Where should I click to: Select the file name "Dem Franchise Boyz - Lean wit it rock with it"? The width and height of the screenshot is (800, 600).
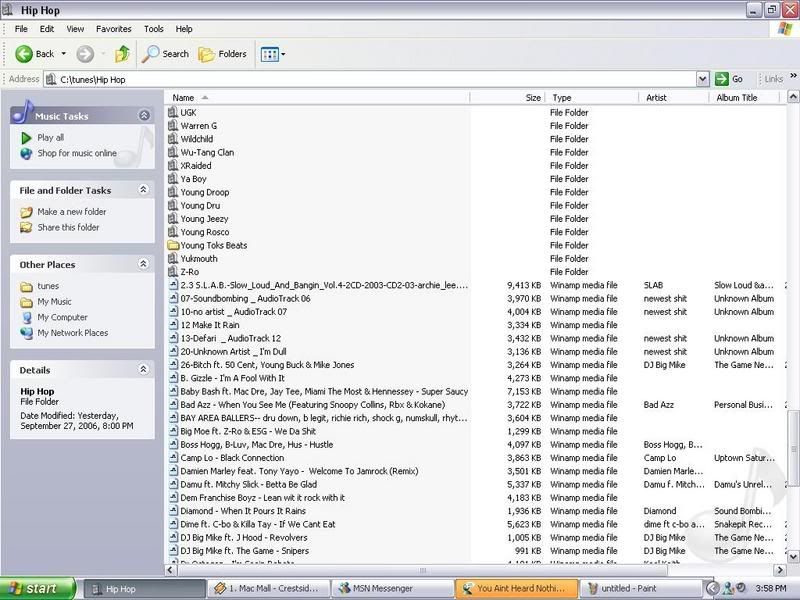pos(263,497)
